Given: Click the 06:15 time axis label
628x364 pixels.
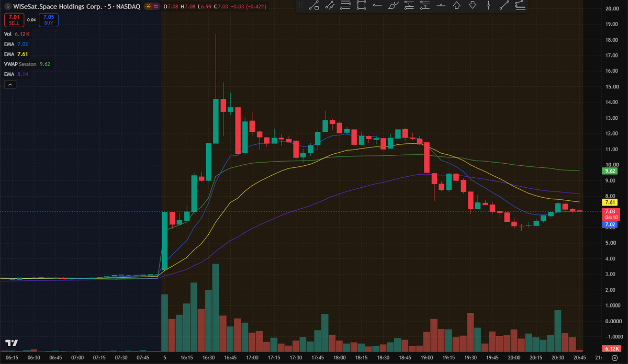Looking at the screenshot, I should [12, 357].
